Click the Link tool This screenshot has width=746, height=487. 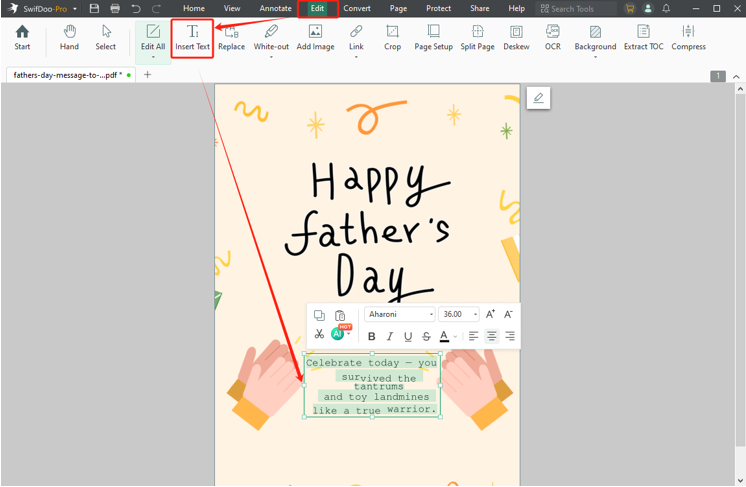tap(356, 38)
